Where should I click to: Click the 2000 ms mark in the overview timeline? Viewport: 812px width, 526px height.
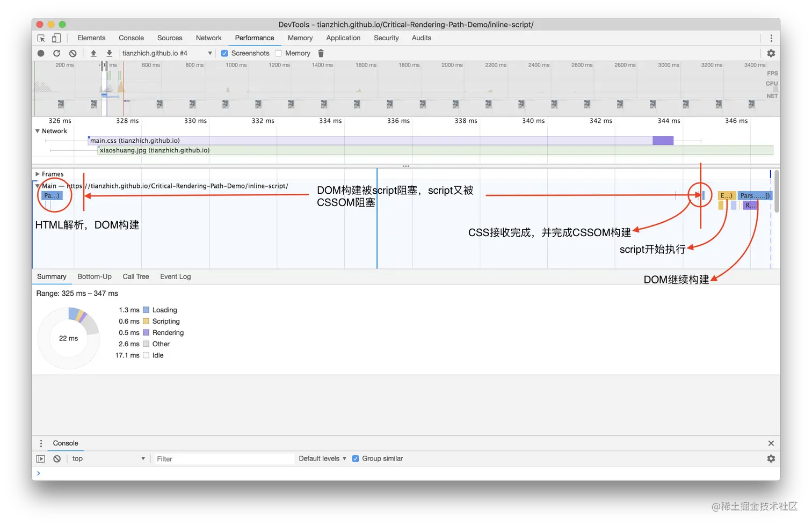[452, 65]
